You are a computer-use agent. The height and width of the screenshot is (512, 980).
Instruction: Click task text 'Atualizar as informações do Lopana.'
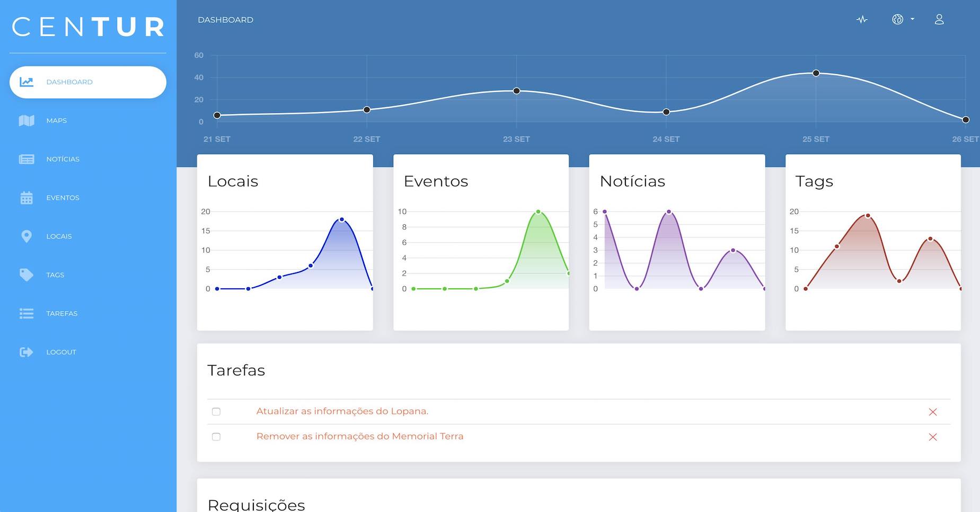[x=342, y=411]
